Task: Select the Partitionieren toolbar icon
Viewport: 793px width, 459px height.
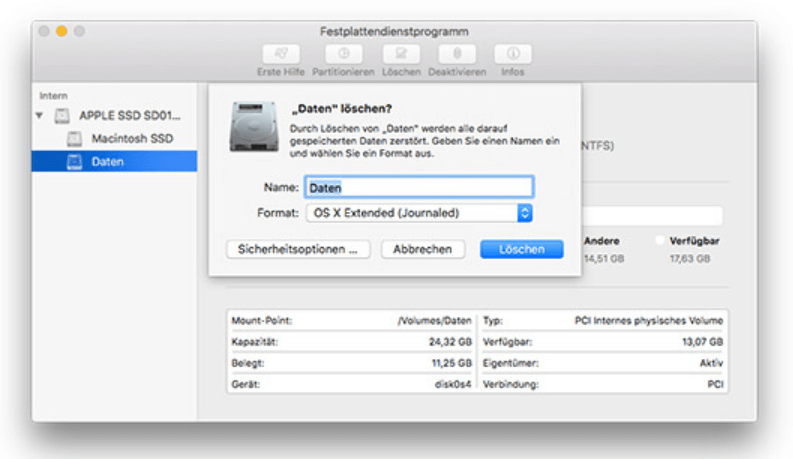Action: pyautogui.click(x=343, y=54)
